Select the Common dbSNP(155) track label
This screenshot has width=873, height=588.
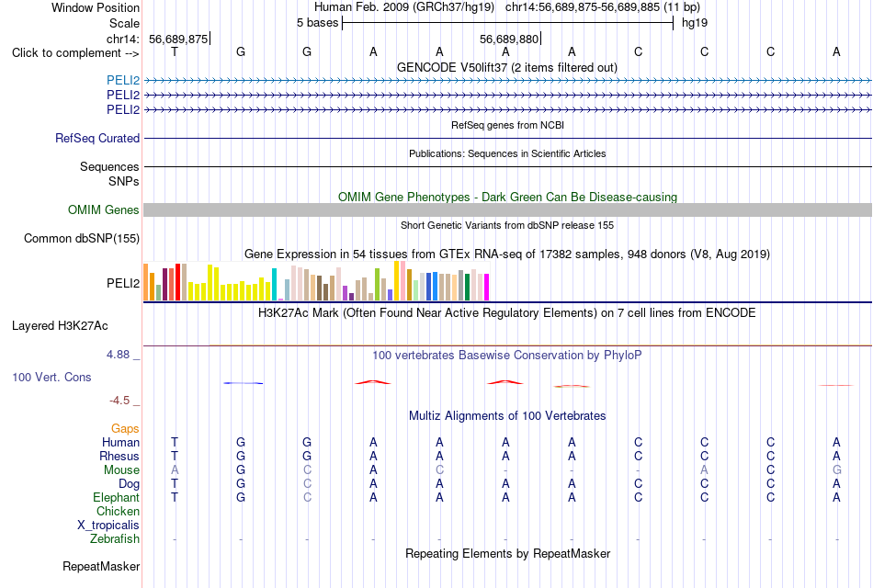(81, 238)
